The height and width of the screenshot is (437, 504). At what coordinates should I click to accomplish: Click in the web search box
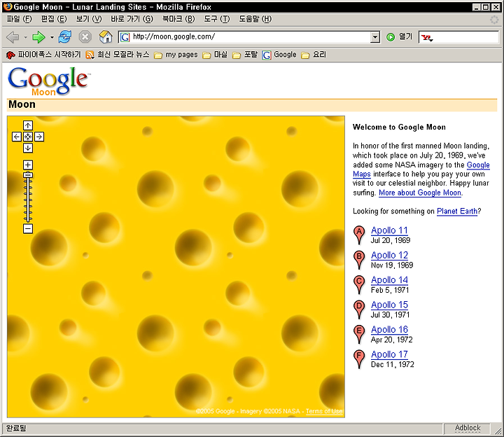click(x=466, y=37)
